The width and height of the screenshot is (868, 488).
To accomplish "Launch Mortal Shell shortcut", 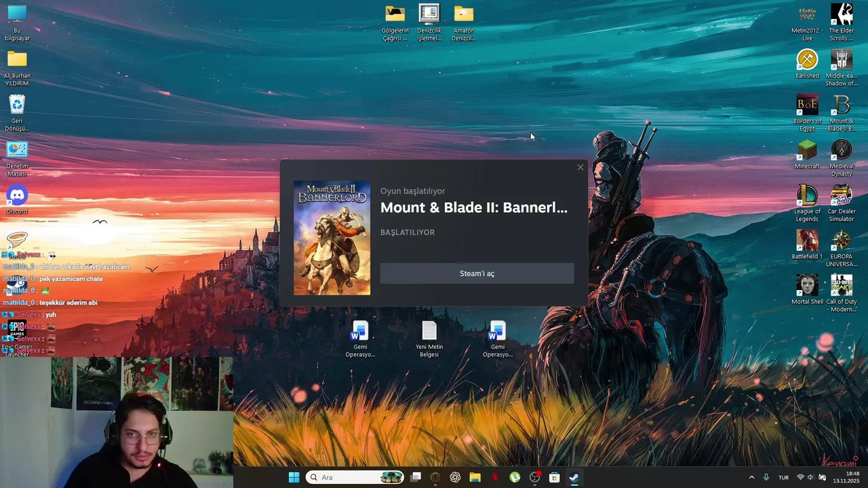I will (807, 290).
